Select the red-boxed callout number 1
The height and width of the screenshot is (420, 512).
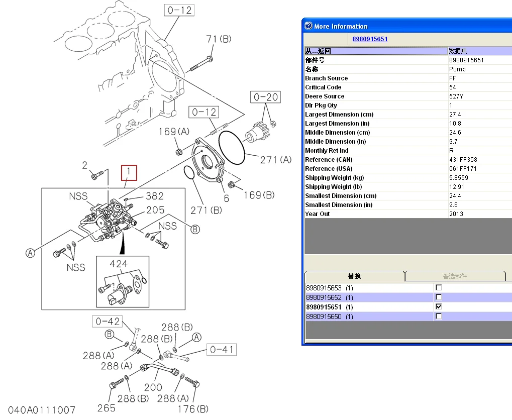[x=129, y=173]
